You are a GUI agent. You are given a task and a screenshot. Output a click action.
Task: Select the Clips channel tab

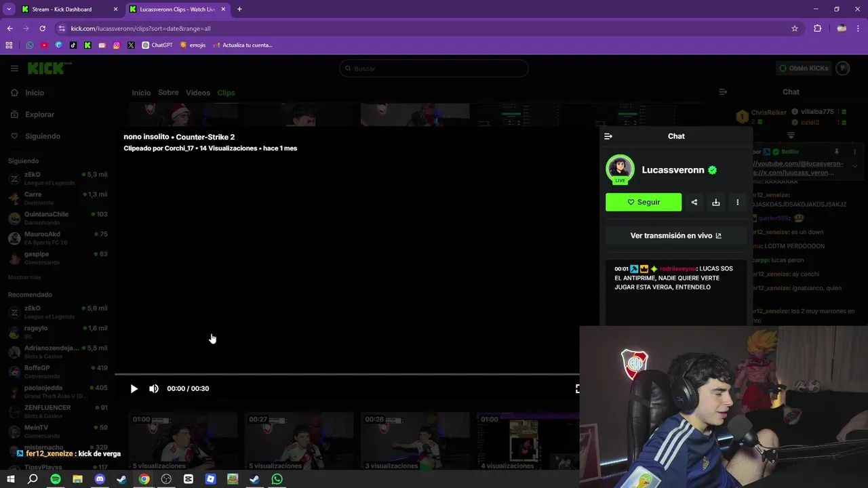[x=226, y=93]
